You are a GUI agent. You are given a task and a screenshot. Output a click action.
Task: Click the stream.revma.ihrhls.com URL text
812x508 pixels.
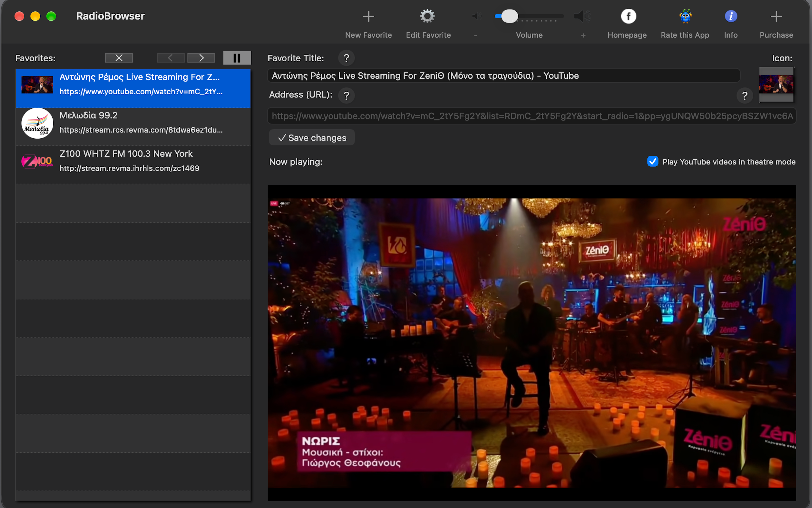pyautogui.click(x=129, y=168)
